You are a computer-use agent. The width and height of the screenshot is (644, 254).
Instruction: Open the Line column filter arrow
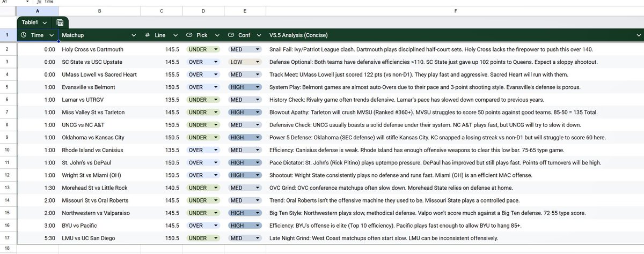coord(174,35)
